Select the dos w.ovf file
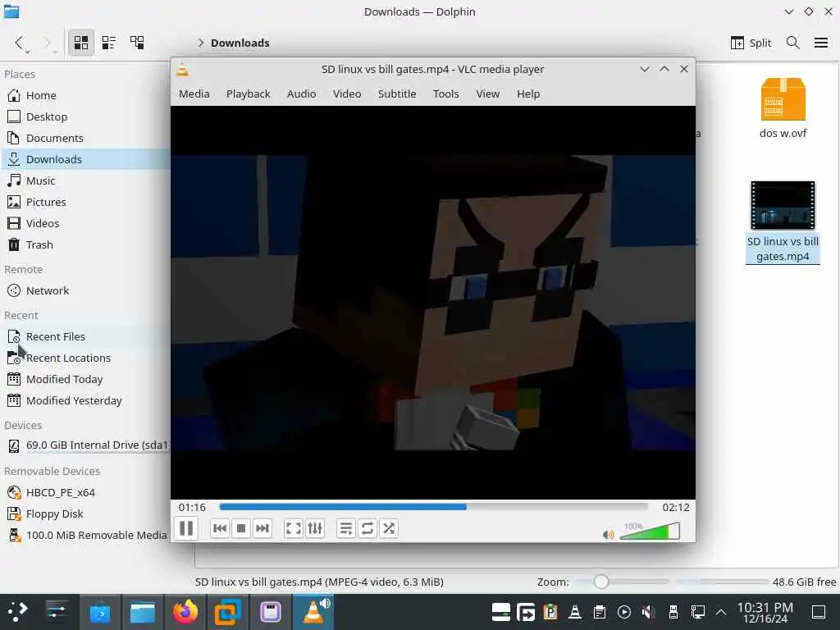The image size is (840, 630). coord(783,107)
